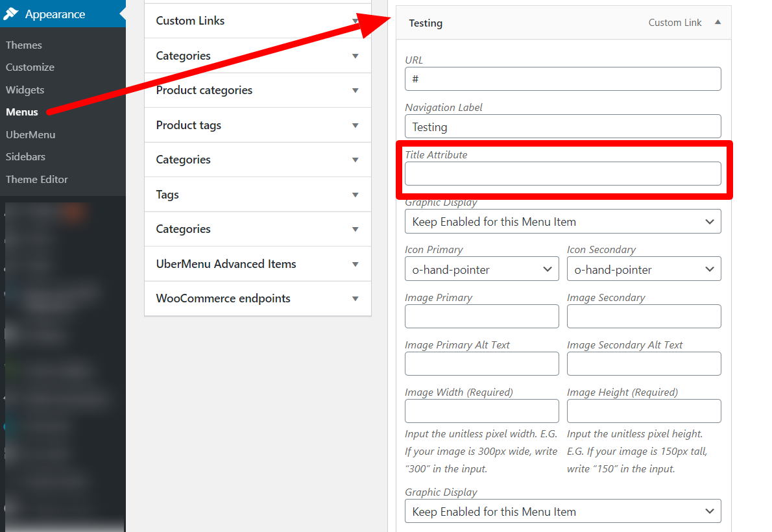Expand the WooCommerce endpoints section
This screenshot has height=532, width=772.
355,299
